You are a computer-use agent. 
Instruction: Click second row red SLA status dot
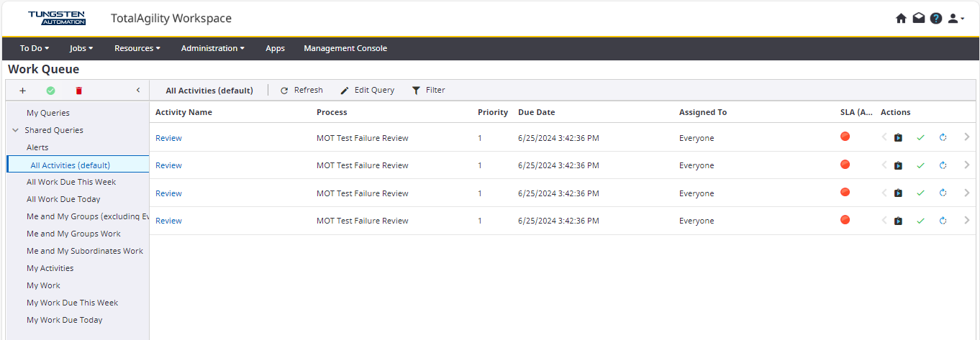coord(845,165)
